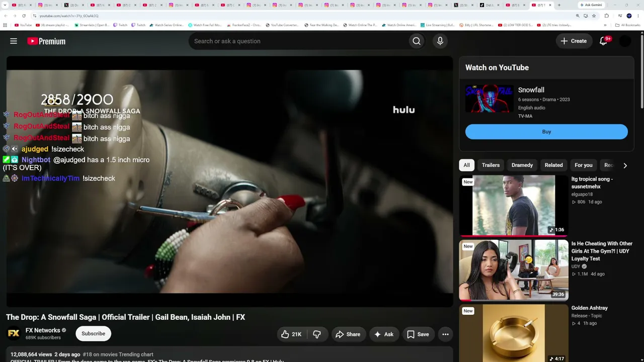
Task: Click the search magnifier button
Action: click(417, 41)
